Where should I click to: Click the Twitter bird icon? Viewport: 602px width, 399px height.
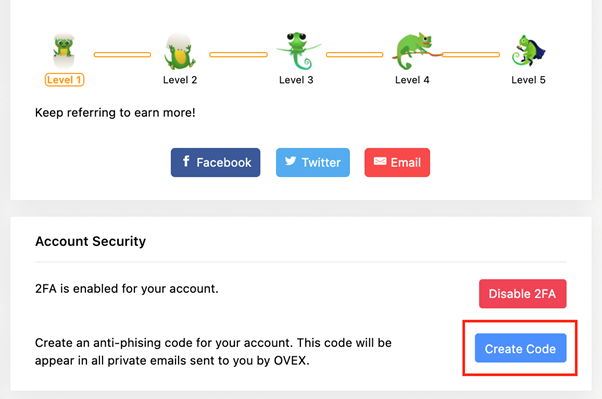pyautogui.click(x=291, y=161)
